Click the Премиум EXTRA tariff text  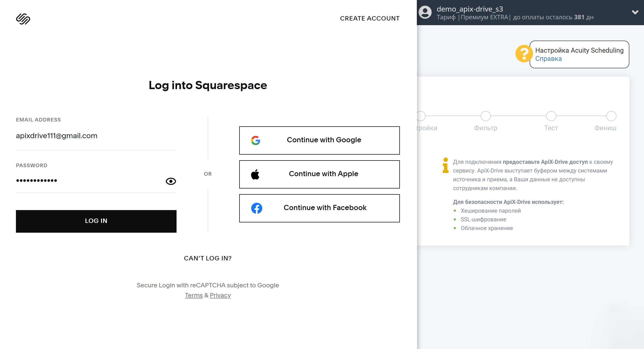[484, 17]
